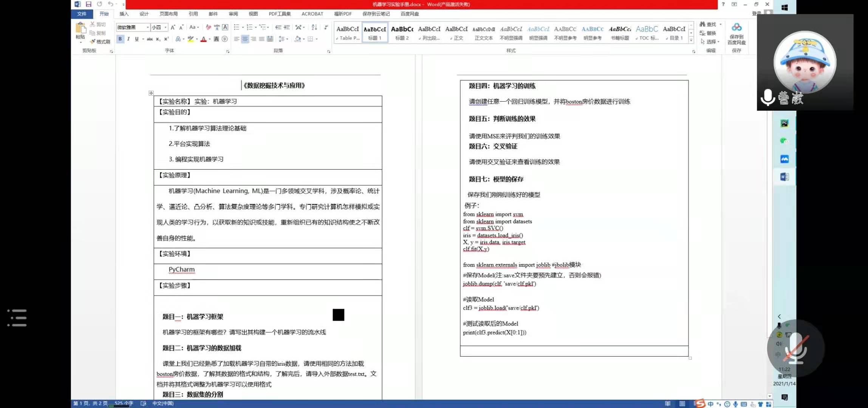Open the File (文件) tab
This screenshot has height=408, width=868.
[x=82, y=14]
